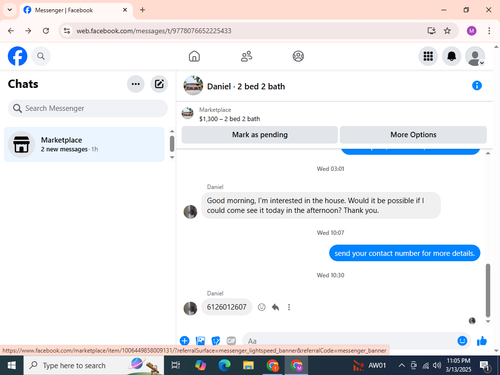Viewport: 500px width, 375px height.
Task: Open Chrome three-dot menu
Action: point(489,31)
